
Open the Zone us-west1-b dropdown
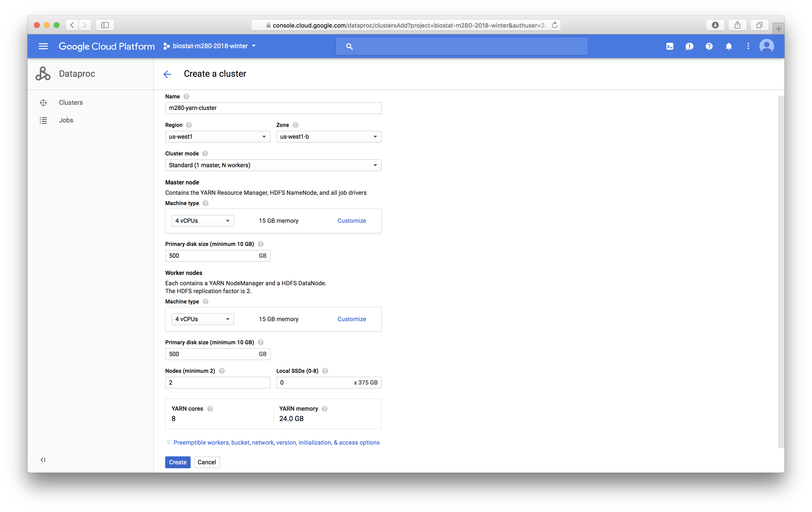pyautogui.click(x=329, y=136)
